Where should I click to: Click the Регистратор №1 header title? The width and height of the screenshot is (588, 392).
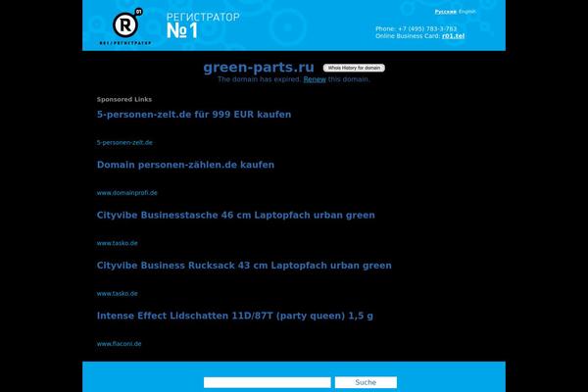click(x=203, y=25)
